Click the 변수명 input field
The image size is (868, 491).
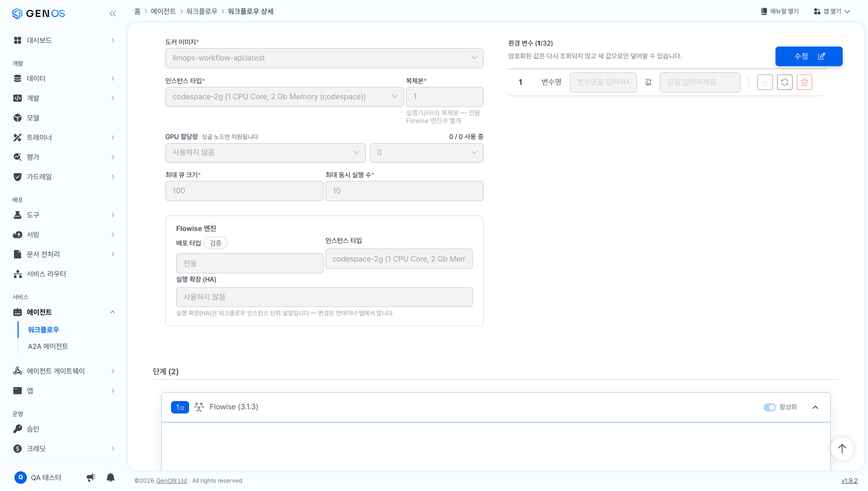coord(603,82)
